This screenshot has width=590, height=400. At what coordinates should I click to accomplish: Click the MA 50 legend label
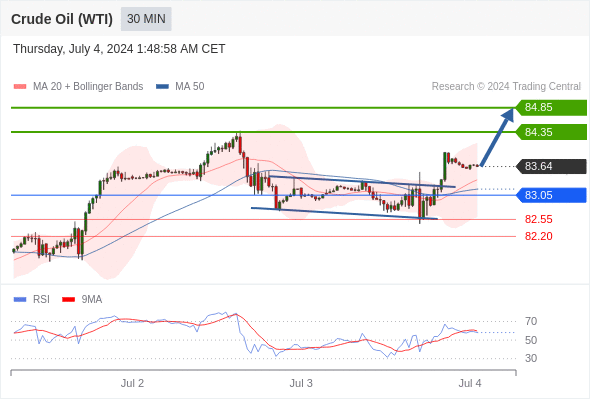(190, 87)
